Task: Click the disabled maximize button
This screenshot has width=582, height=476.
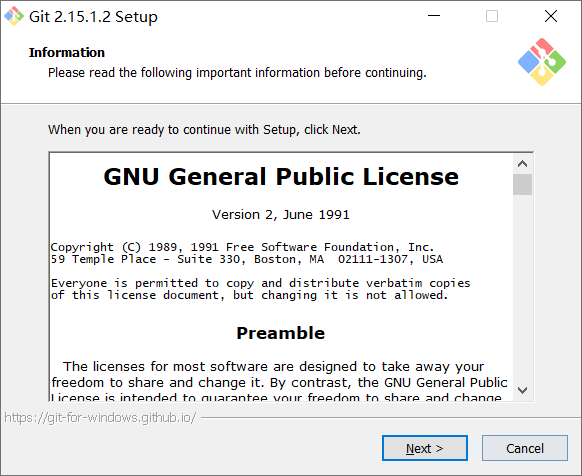Action: pyautogui.click(x=492, y=16)
